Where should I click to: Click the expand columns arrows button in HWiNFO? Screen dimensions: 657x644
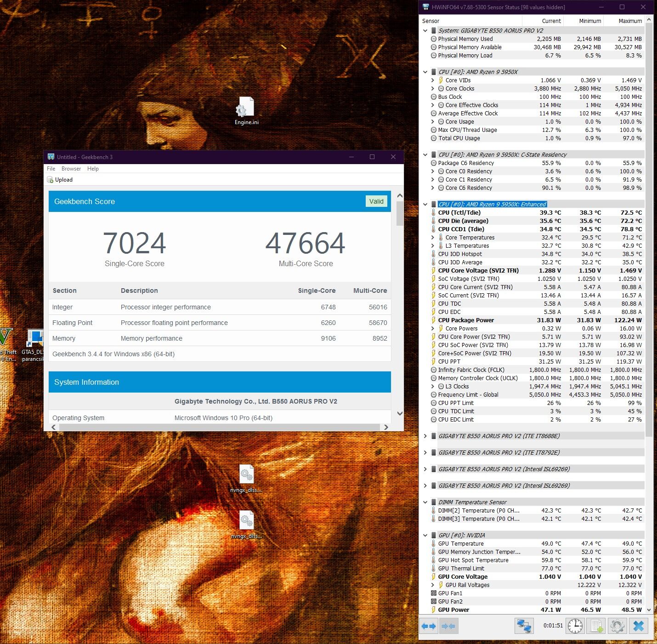(x=429, y=626)
